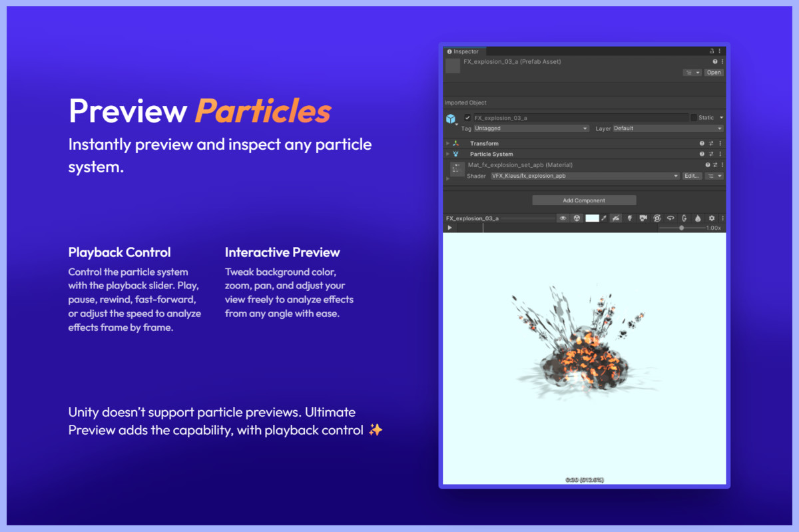Open the Static dropdown arrow
The height and width of the screenshot is (532, 799).
click(x=722, y=118)
